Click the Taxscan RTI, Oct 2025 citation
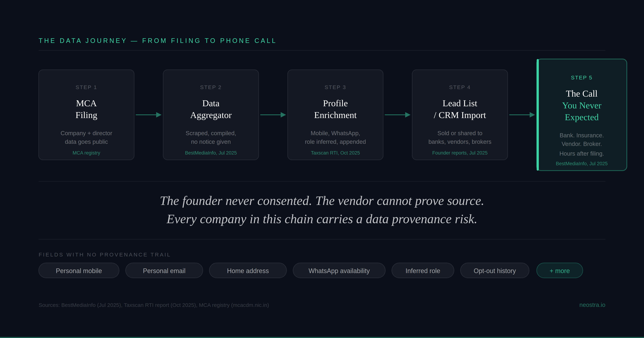The image size is (644, 338). (335, 153)
